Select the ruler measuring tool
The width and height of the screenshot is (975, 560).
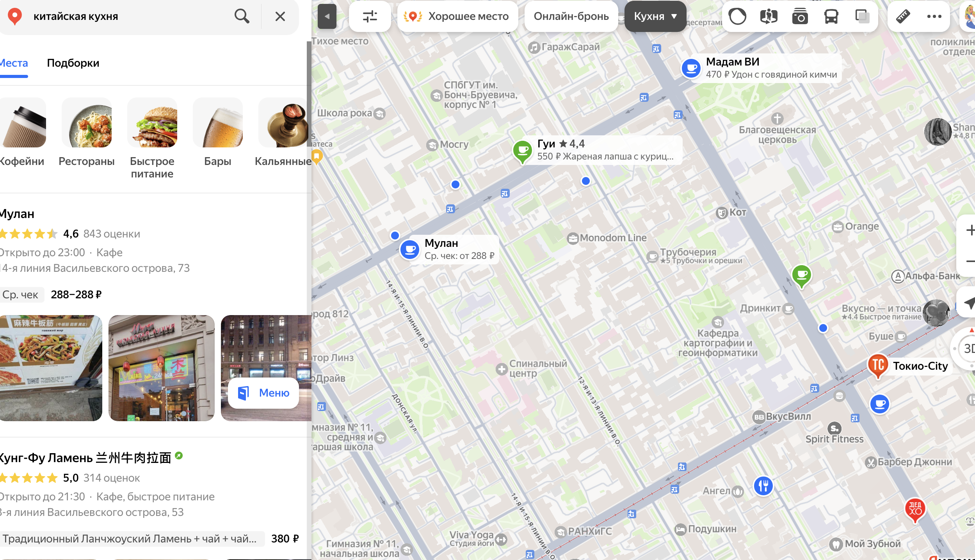pos(903,16)
